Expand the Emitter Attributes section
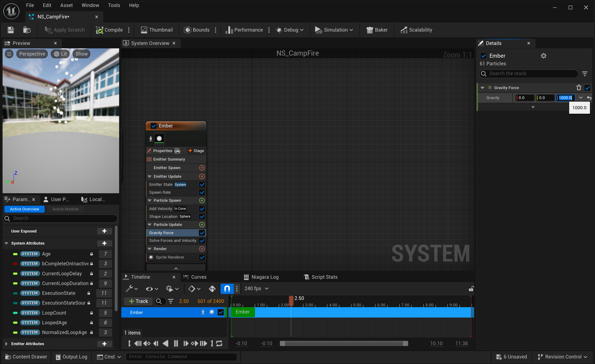 pos(7,344)
